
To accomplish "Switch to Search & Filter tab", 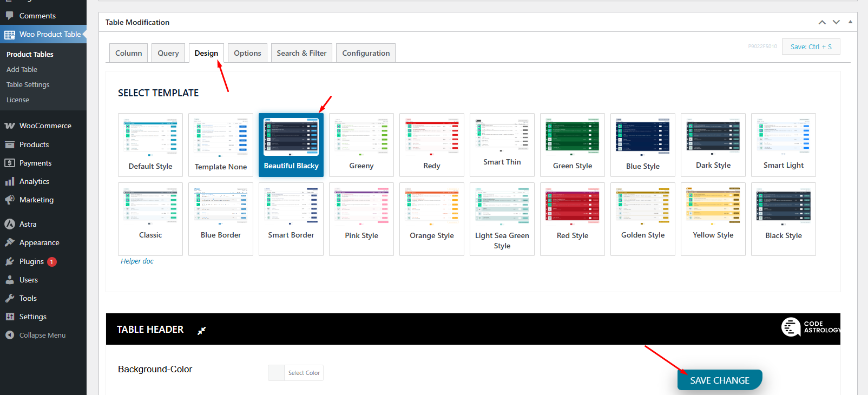I will (x=301, y=53).
